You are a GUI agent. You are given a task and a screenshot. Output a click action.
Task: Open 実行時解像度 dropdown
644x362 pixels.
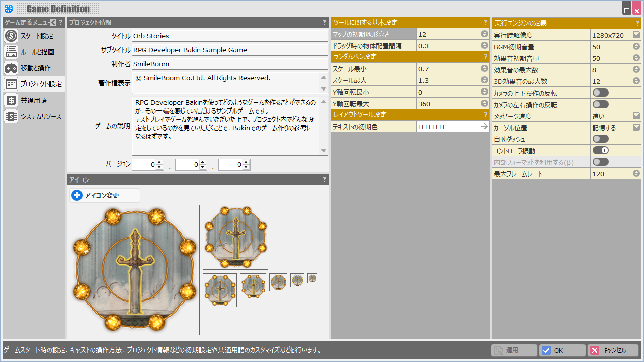636,35
